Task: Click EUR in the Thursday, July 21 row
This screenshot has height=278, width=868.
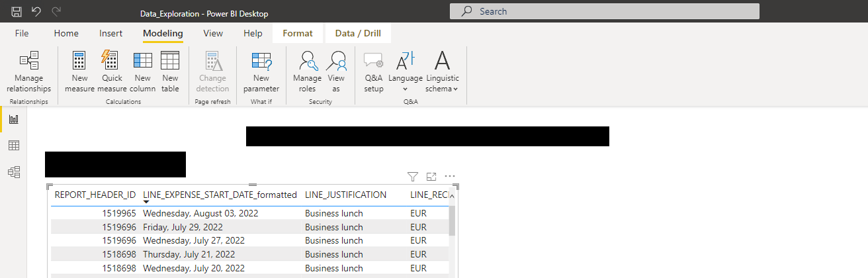Action: (418, 254)
